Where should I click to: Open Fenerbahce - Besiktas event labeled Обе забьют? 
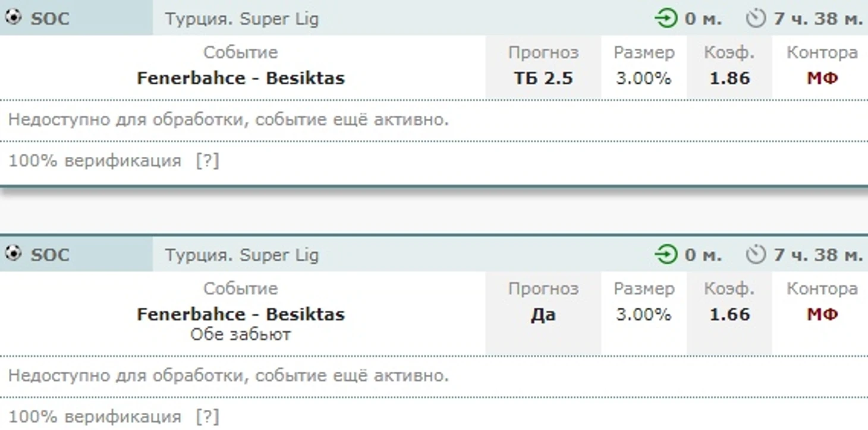point(241,314)
